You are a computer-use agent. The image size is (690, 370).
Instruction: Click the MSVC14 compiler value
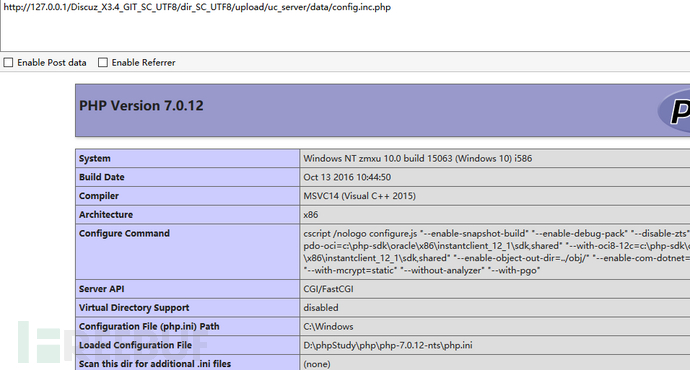click(x=360, y=196)
